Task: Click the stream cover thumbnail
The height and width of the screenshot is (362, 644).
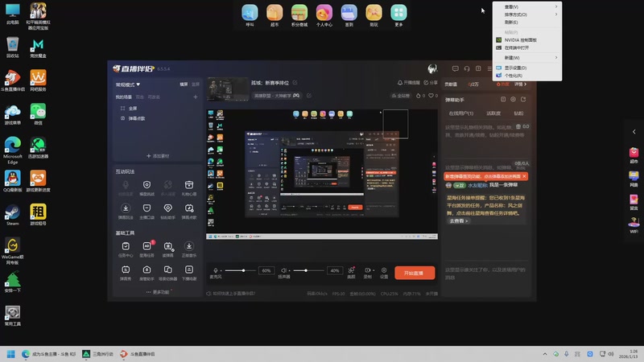Action: tap(228, 89)
